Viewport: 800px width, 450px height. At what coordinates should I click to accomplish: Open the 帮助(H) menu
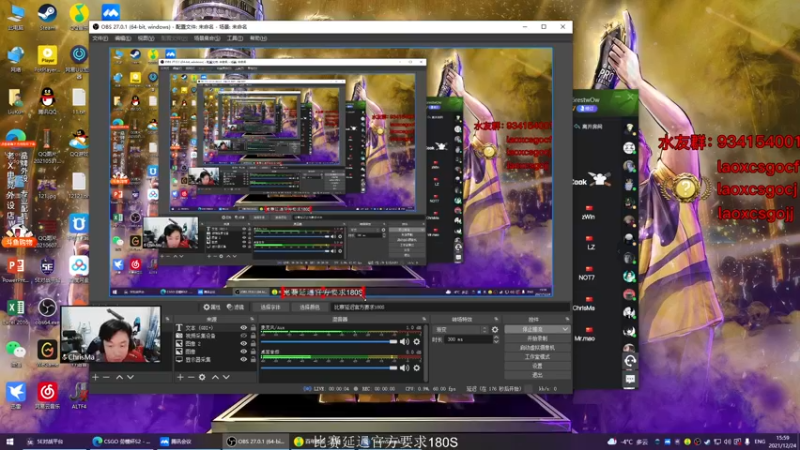258,38
